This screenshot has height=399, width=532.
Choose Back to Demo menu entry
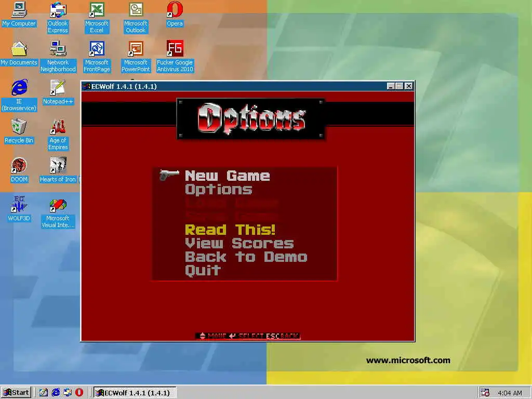(246, 257)
